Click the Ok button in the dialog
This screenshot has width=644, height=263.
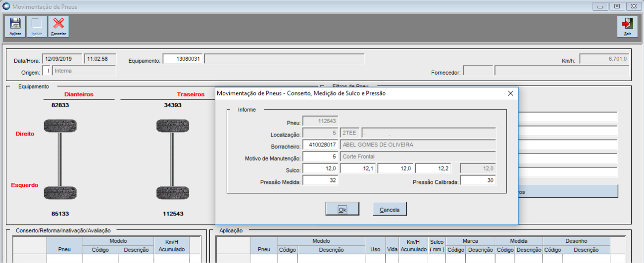coord(342,209)
